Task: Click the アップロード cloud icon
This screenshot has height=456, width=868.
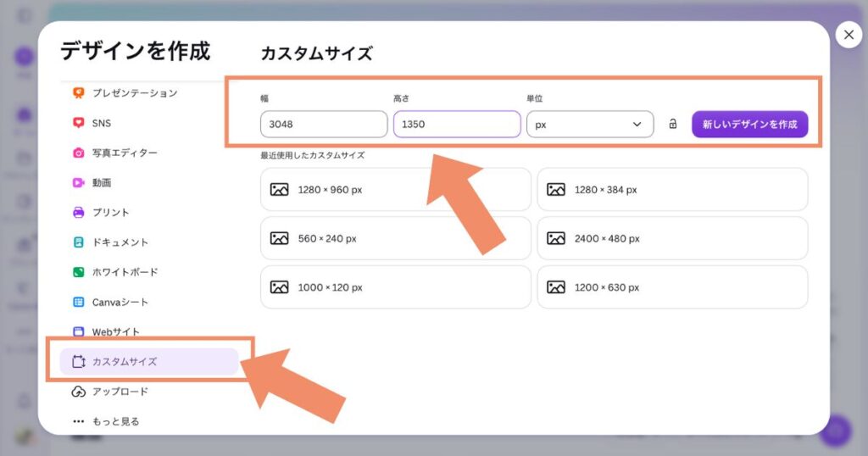Action: (x=79, y=392)
